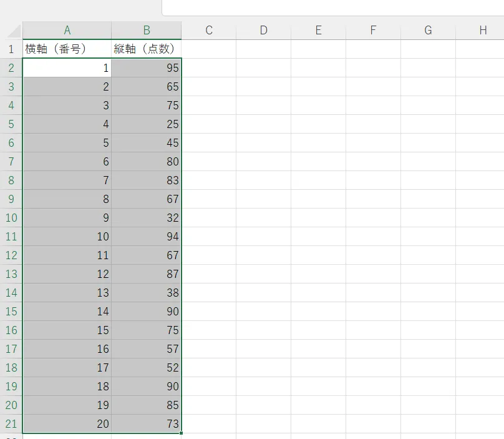Select row 21 header
Image resolution: width=504 pixels, height=439 pixels.
11,424
